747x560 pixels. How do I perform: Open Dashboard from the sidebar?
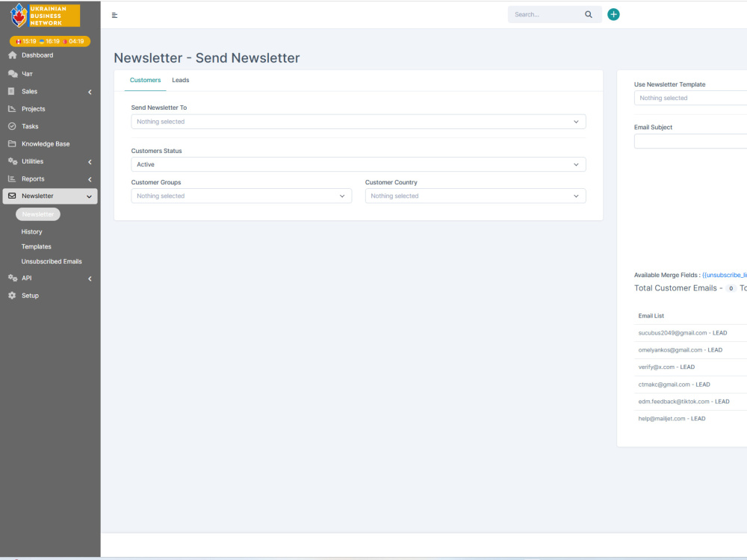coord(37,55)
